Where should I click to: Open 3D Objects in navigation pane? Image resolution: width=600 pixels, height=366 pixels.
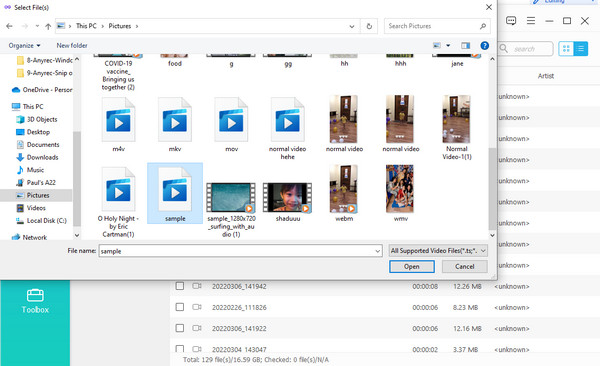tap(37, 119)
